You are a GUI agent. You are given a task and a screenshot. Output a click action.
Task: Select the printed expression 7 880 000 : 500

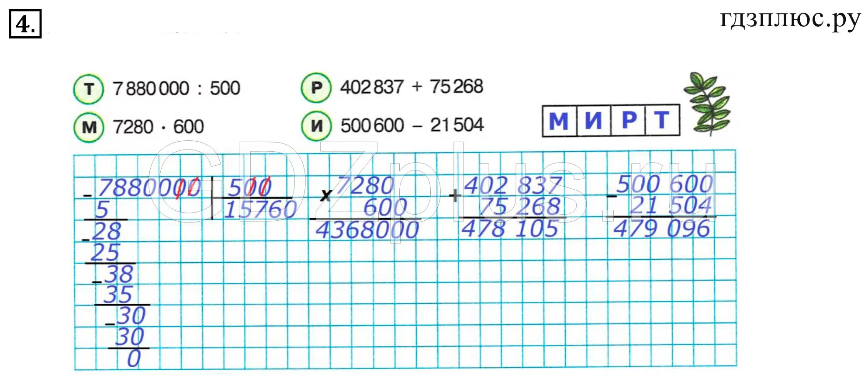pos(176,89)
